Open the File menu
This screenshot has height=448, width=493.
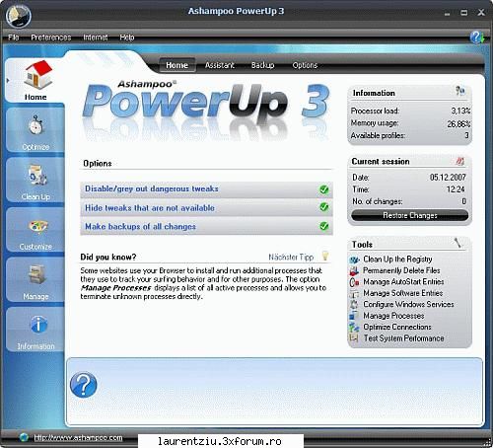pos(14,37)
